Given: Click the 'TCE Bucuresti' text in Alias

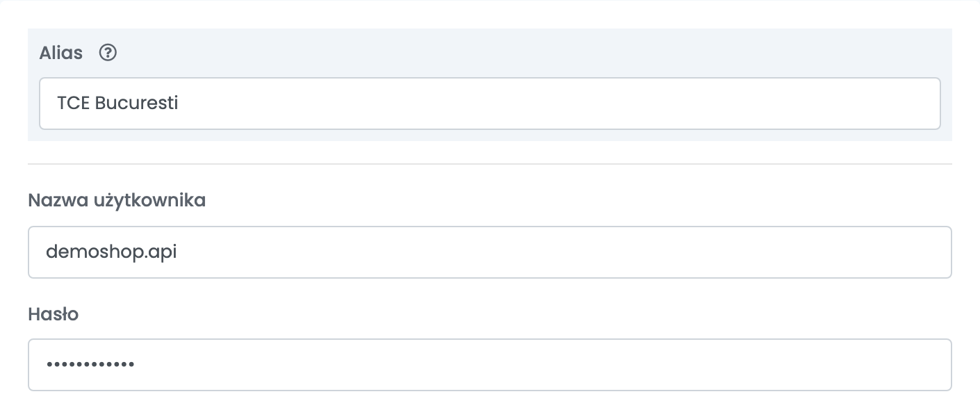Looking at the screenshot, I should [x=117, y=103].
